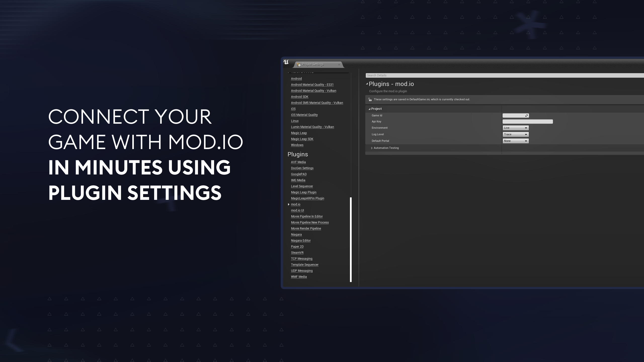Open Magic Leap Plugin settings

pos(304,192)
